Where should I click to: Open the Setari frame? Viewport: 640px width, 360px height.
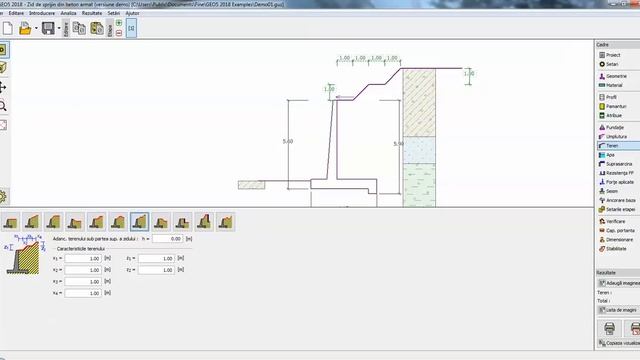(618, 64)
